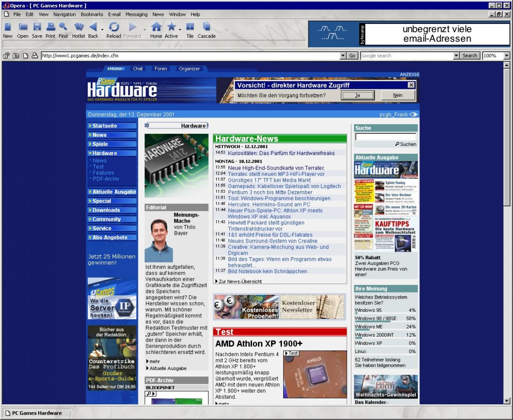Click the Open file toolbar icon
Screen dimensions: 513x420
[x=23, y=27]
